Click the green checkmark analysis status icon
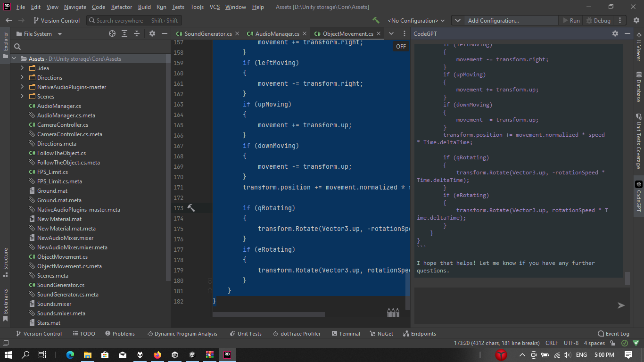Viewport: 644px width, 362px height. 624,343
